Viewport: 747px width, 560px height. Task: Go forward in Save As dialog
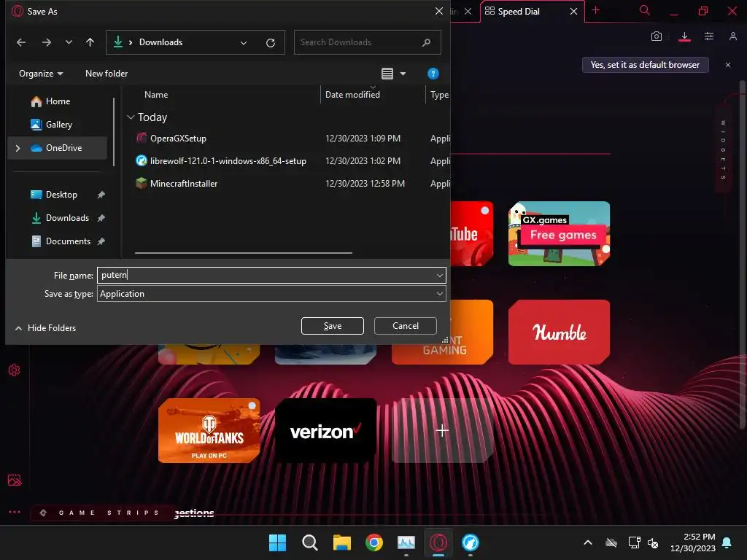pyautogui.click(x=46, y=42)
